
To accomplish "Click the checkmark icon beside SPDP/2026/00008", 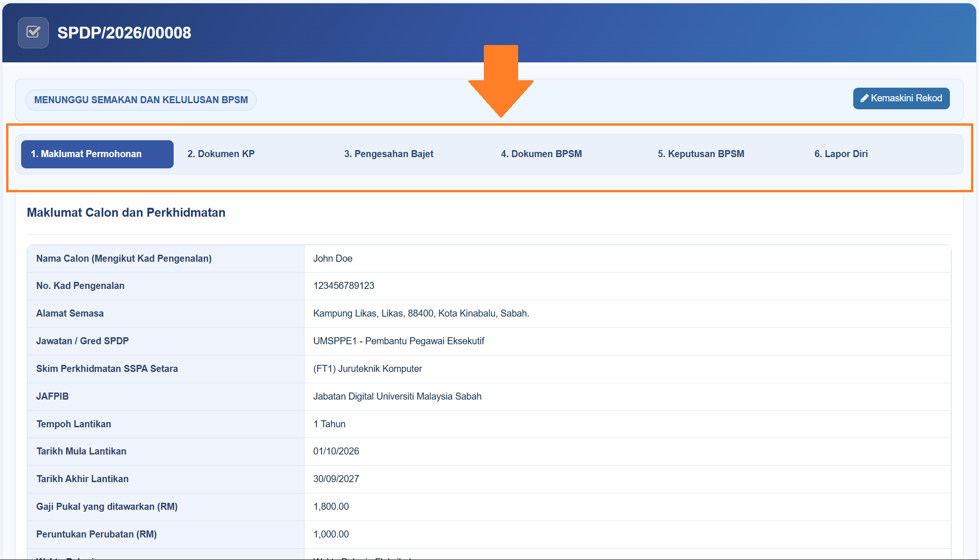I will (33, 32).
